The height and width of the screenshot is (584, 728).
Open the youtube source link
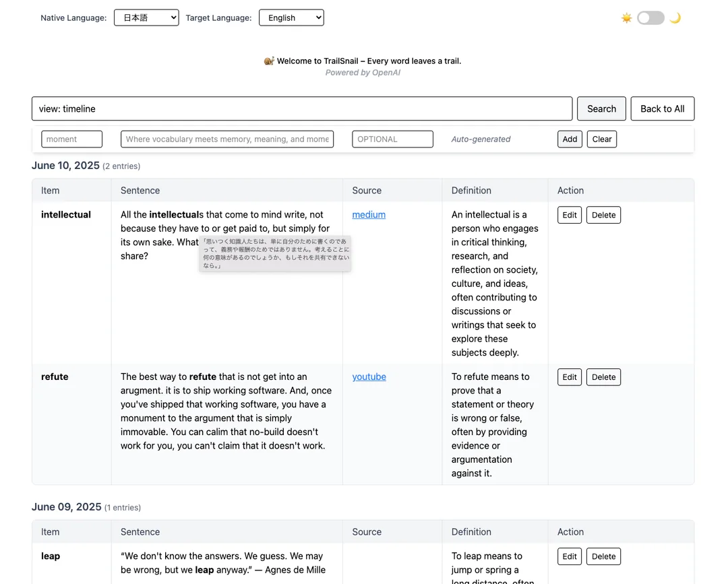click(x=369, y=377)
